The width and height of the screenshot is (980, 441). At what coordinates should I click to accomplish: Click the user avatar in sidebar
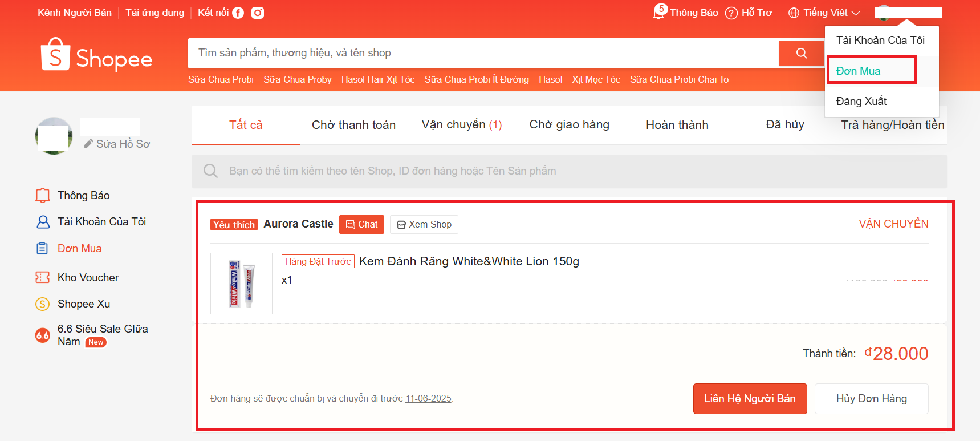54,136
